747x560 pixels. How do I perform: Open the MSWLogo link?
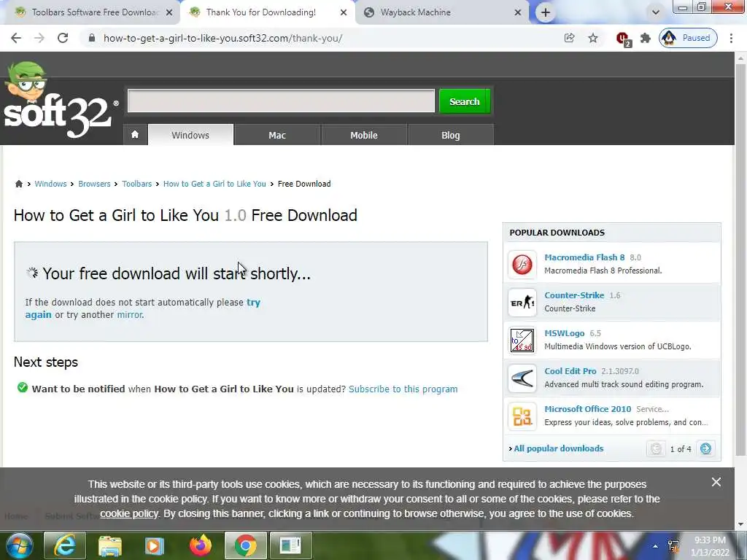(x=564, y=333)
